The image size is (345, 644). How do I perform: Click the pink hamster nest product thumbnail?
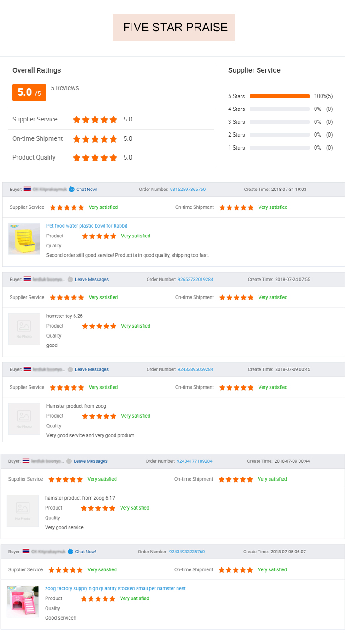click(23, 601)
